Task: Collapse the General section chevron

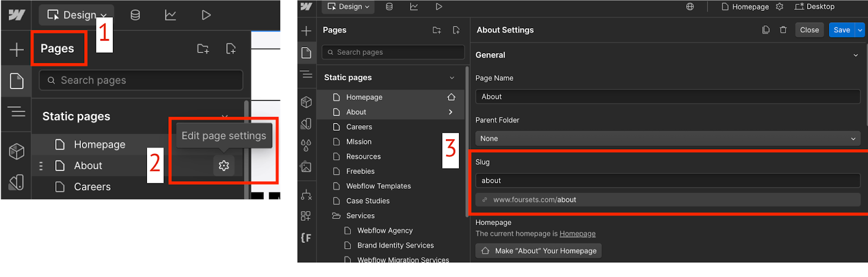Action: click(x=856, y=55)
